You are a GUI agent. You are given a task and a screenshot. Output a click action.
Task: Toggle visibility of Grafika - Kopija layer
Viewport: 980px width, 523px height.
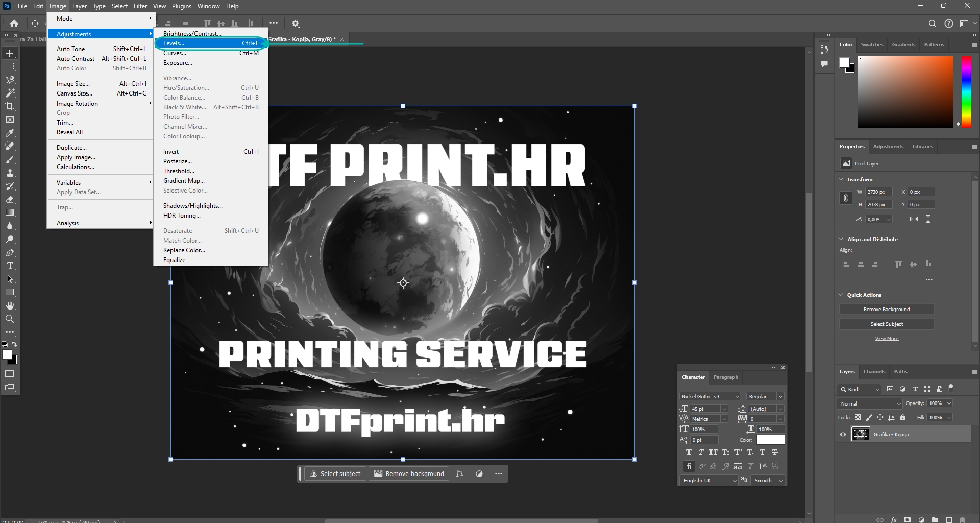tap(843, 435)
